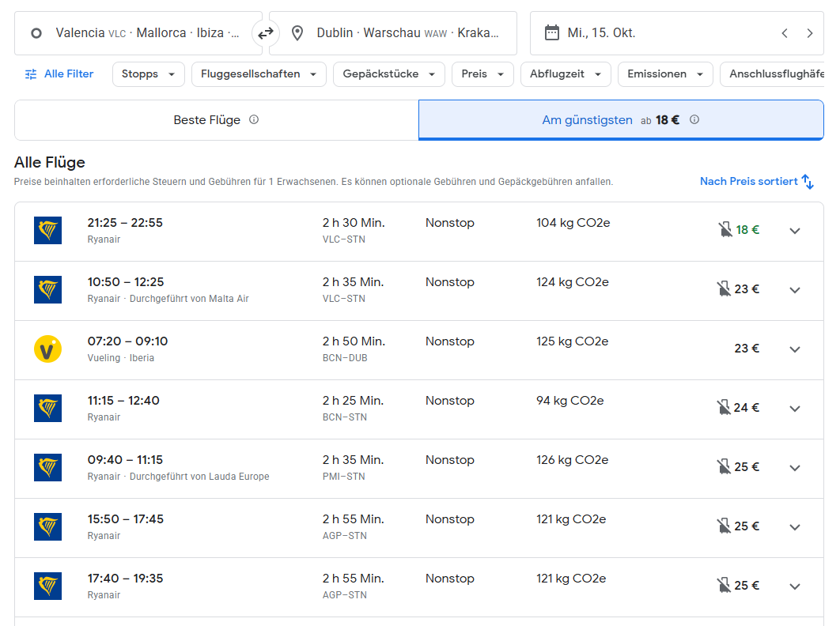Screen dimensions: 840x626
Task: Click the Alle Flüge heading
Action: click(x=50, y=162)
